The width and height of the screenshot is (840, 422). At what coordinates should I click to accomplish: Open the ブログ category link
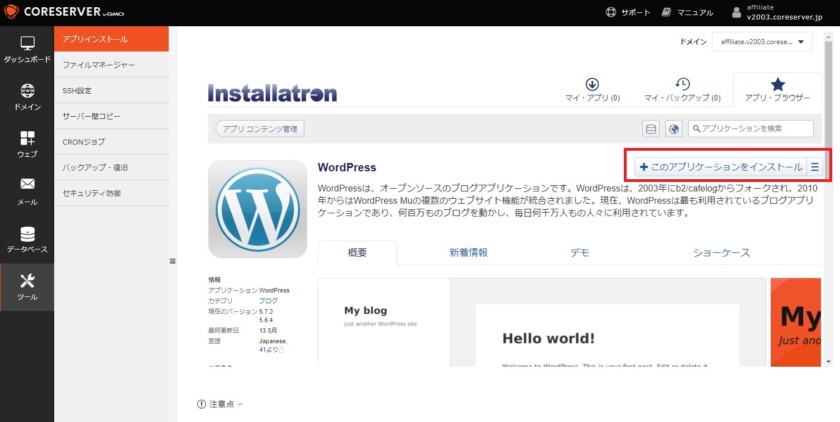tap(268, 301)
